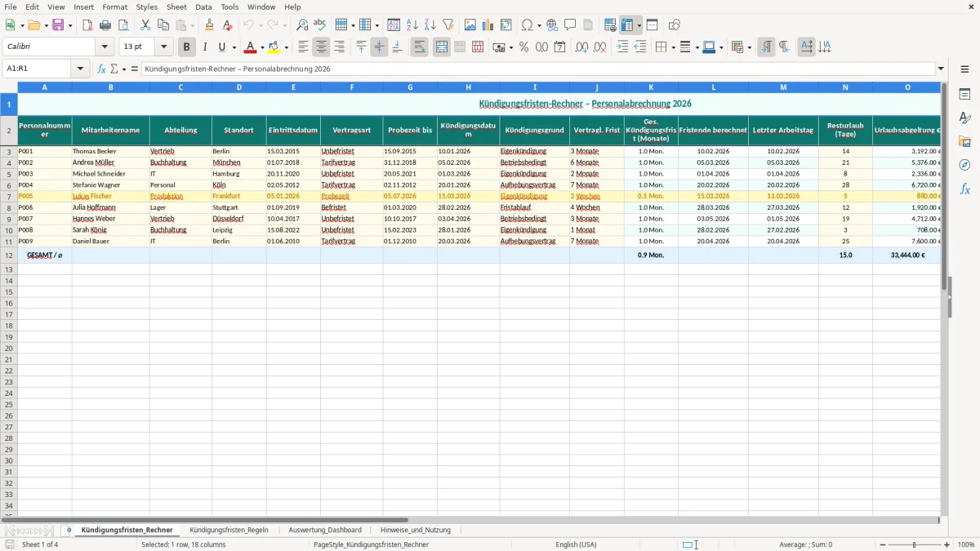980x551 pixels.
Task: Click the 100% zoom level
Action: coord(966,544)
